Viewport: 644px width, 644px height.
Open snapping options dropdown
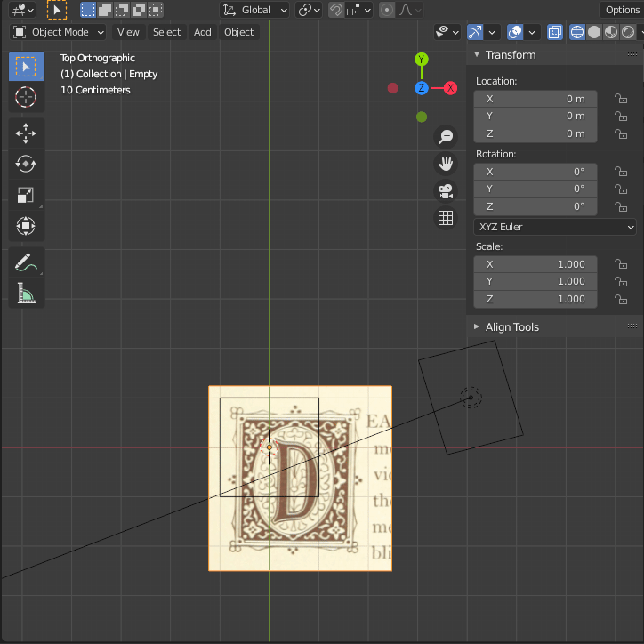pos(359,10)
